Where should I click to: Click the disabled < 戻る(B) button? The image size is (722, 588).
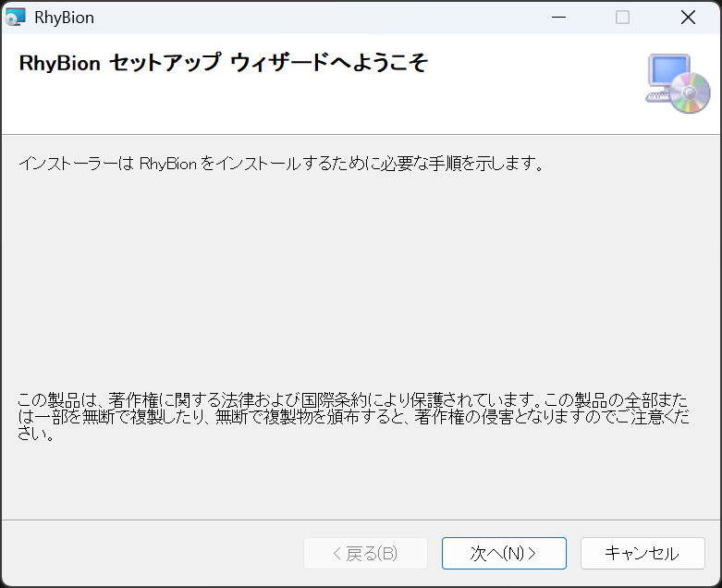tap(365, 553)
